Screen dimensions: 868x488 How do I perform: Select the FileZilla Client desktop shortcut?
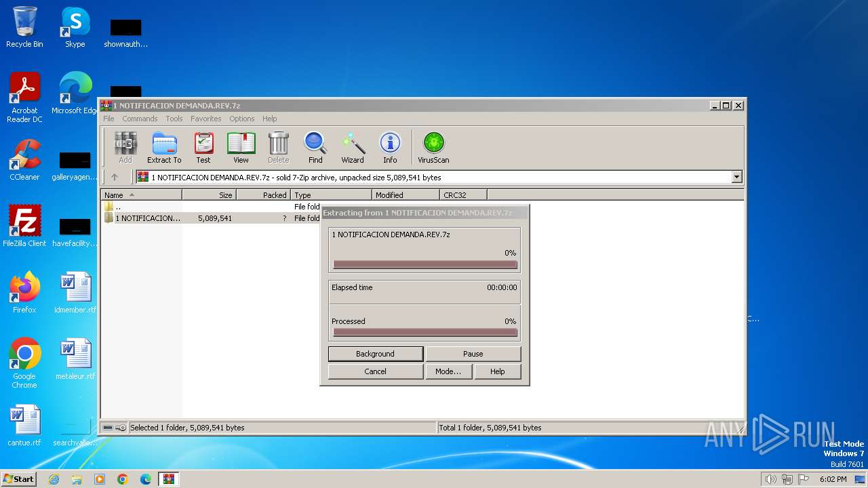point(24,226)
